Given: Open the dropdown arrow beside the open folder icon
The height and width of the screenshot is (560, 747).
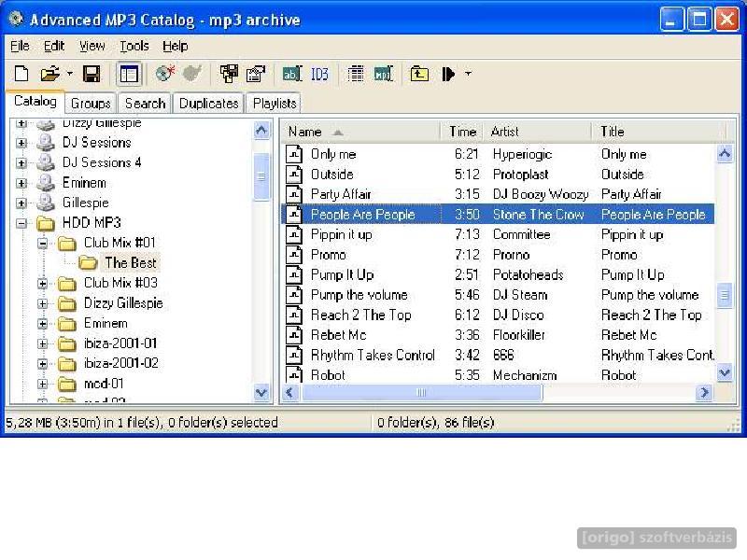Looking at the screenshot, I should click(70, 75).
